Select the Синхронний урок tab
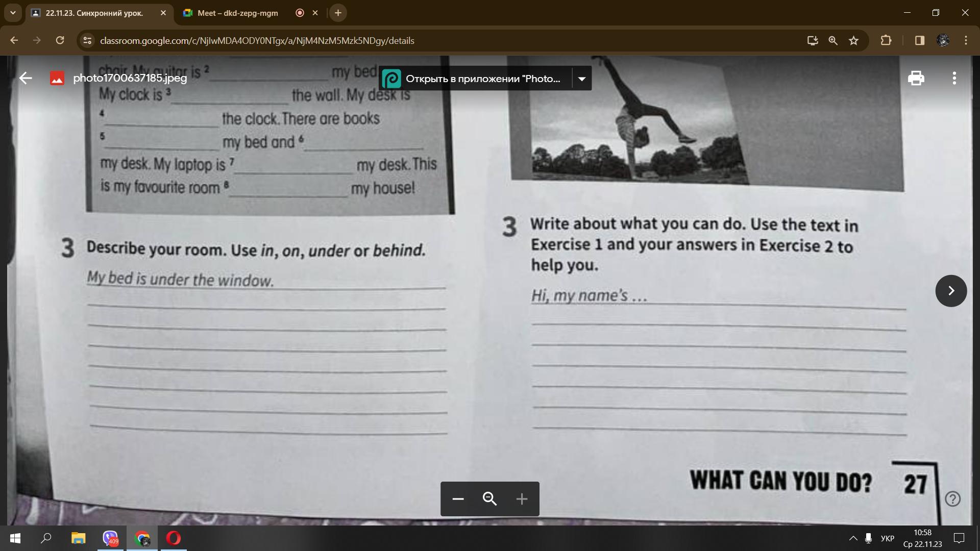 pyautogui.click(x=94, y=13)
